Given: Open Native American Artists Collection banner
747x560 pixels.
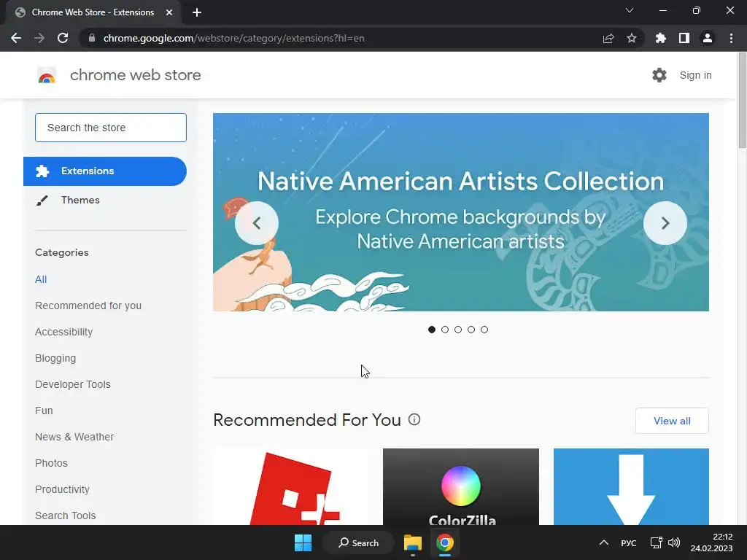Looking at the screenshot, I should (461, 212).
